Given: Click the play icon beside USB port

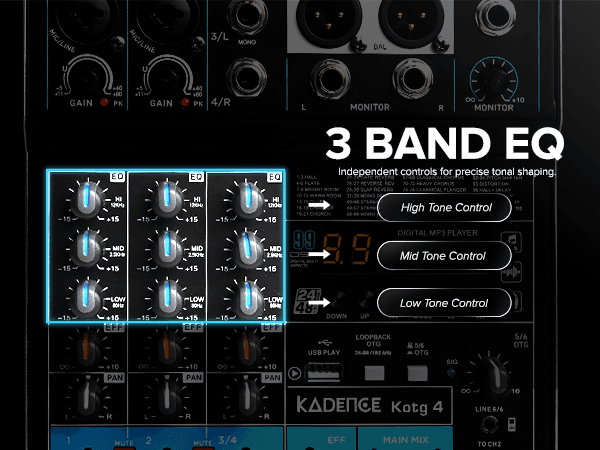Looking at the screenshot, I should click(x=294, y=373).
